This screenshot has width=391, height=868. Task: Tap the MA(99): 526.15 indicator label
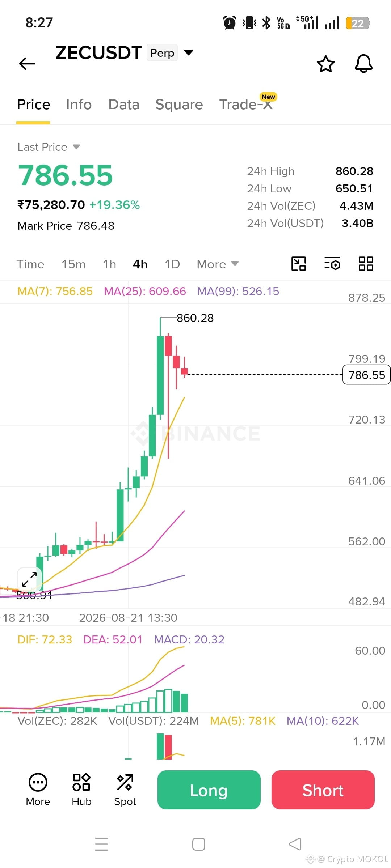click(238, 291)
